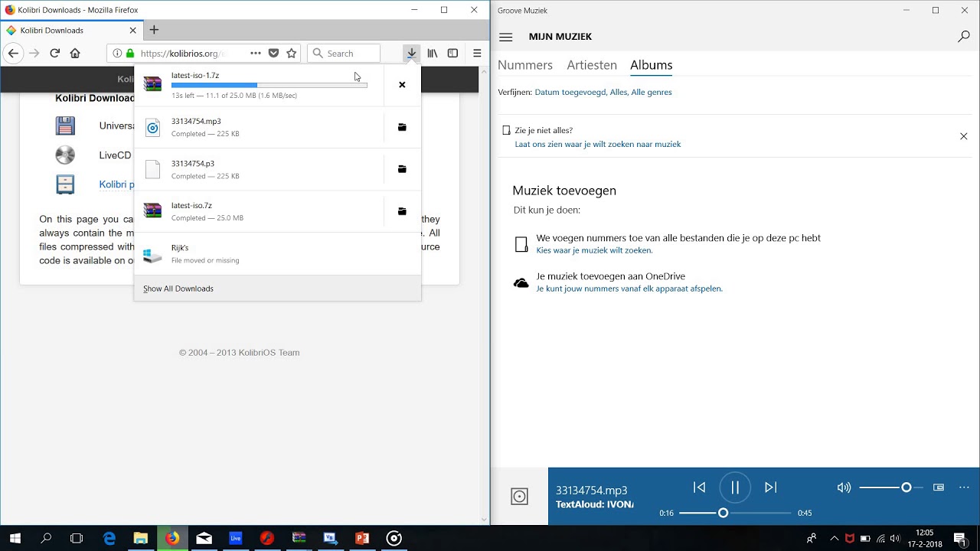Switch to the Nummers tab
Image resolution: width=980 pixels, height=551 pixels.
(525, 65)
